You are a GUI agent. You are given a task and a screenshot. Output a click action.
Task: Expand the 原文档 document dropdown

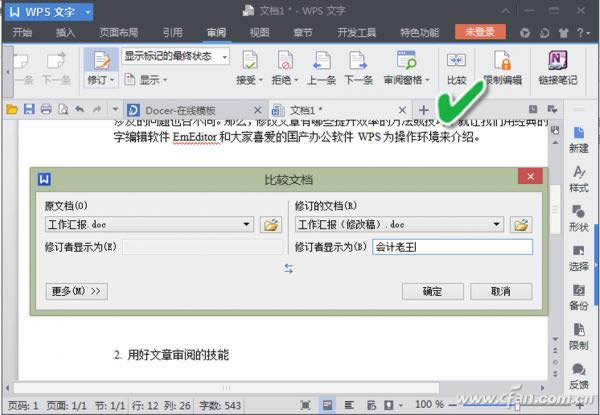tap(246, 225)
